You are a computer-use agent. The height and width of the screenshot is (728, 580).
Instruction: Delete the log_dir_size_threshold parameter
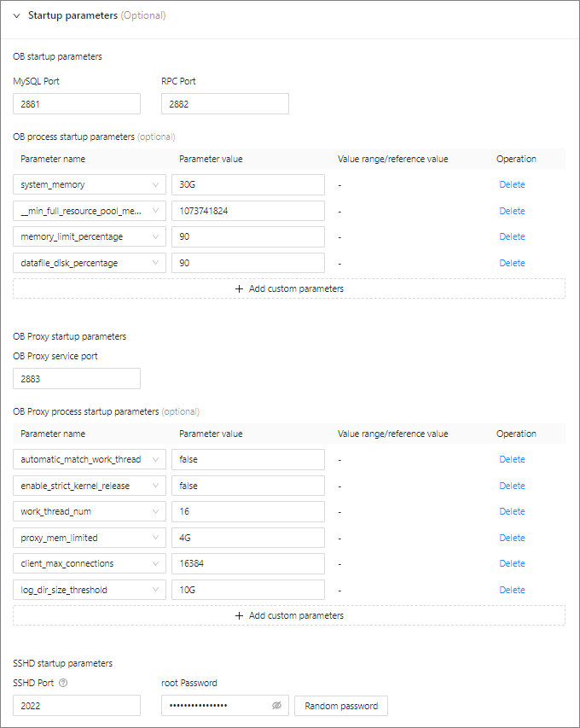pos(512,590)
